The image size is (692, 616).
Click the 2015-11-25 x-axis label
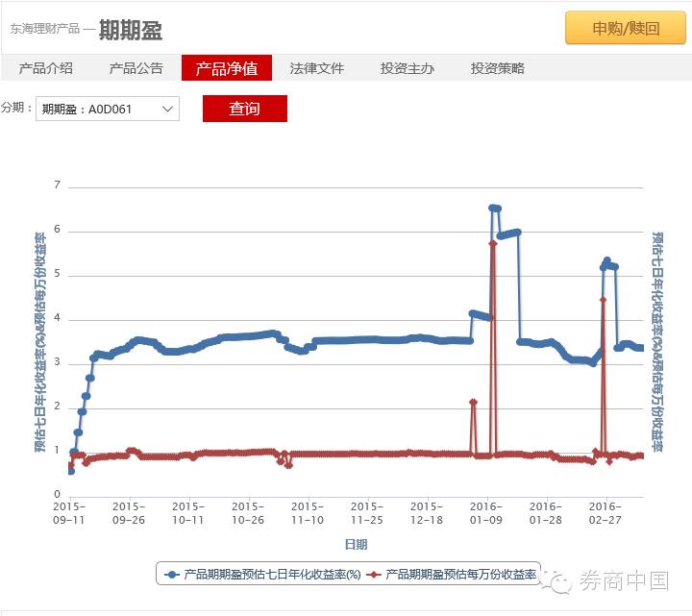[x=367, y=513]
